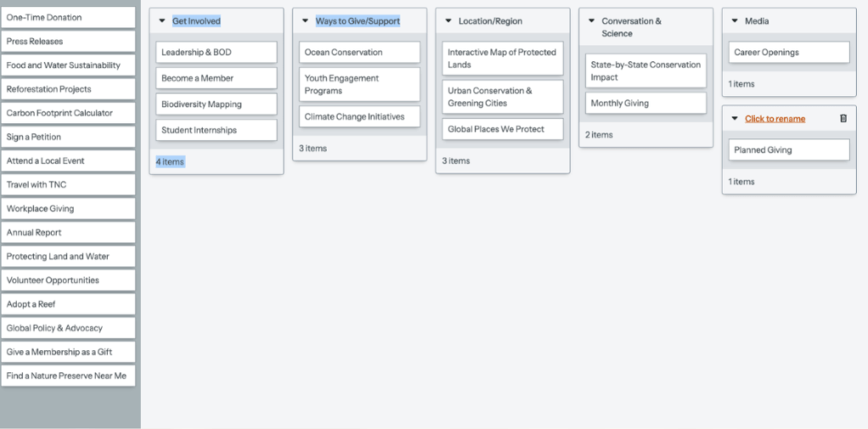Collapse the Location/Region category
The width and height of the screenshot is (868, 429).
click(449, 21)
